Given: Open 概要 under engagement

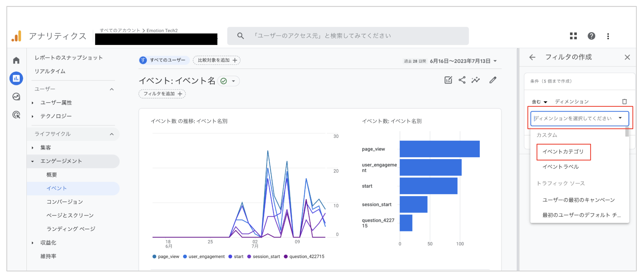Looking at the screenshot, I should coord(52,175).
